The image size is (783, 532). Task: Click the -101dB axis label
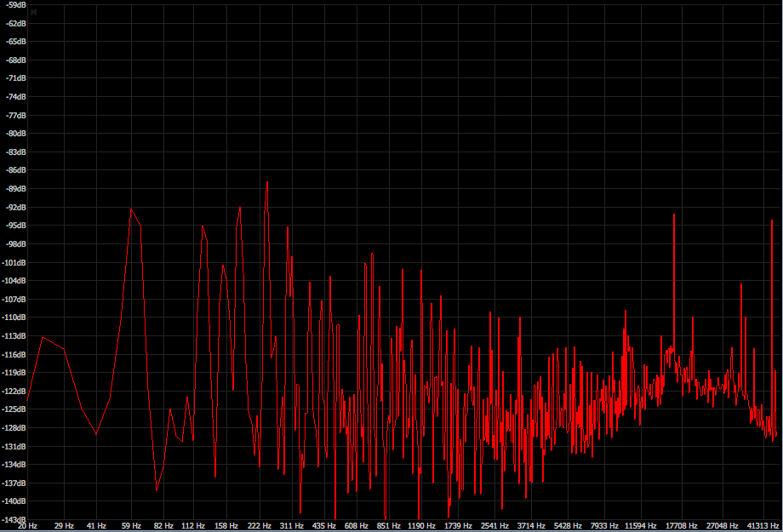tap(14, 262)
